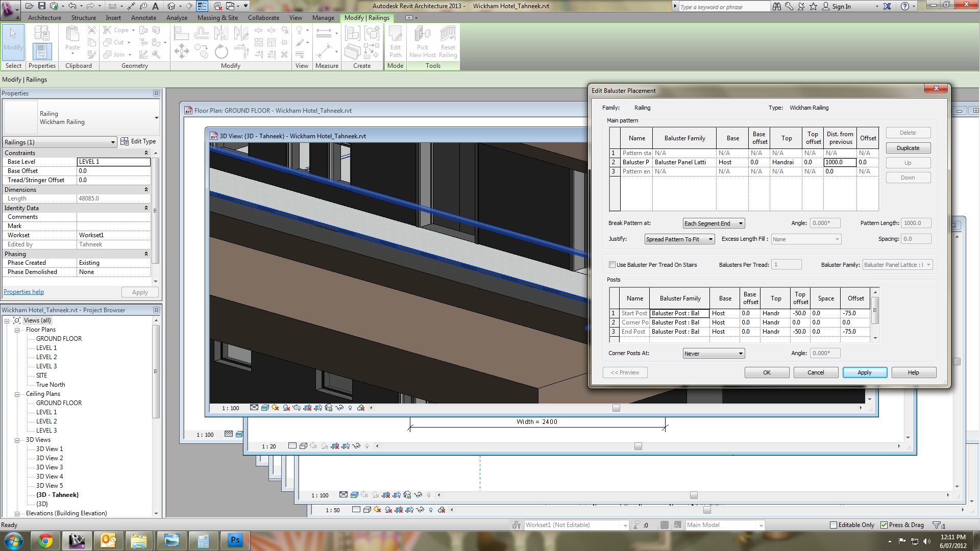The image size is (980, 551).
Task: Open the Massing & Site tab
Action: tap(217, 17)
